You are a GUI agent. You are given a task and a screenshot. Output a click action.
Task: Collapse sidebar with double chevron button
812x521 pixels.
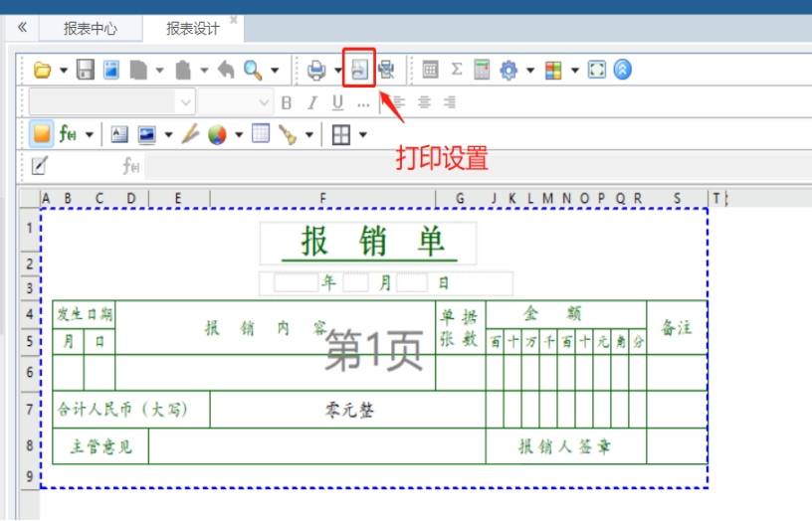pos(22,28)
